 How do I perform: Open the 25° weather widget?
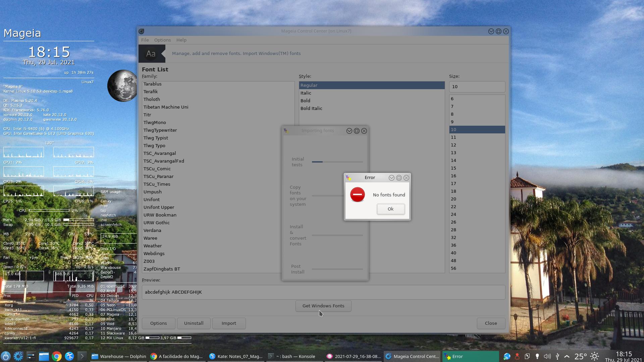tap(581, 356)
